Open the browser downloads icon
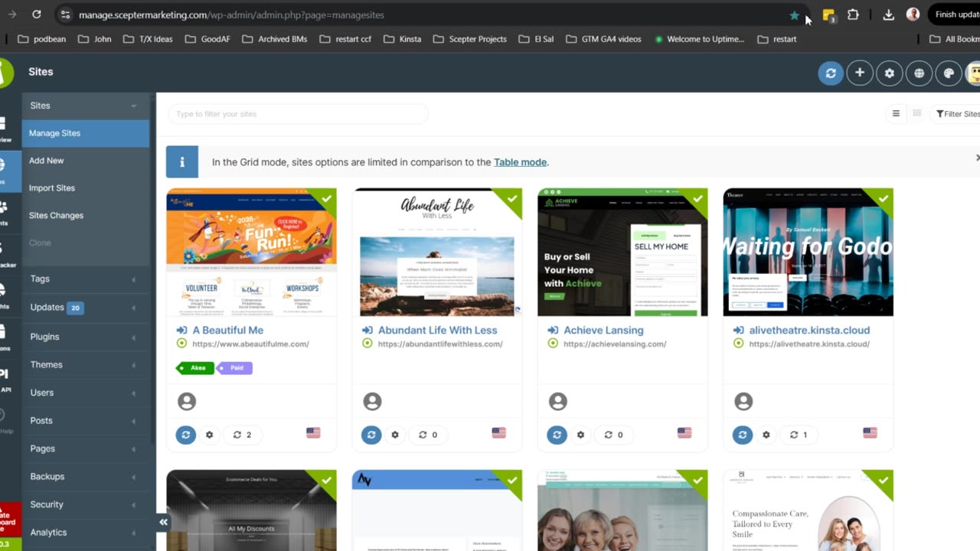980x551 pixels. point(888,15)
